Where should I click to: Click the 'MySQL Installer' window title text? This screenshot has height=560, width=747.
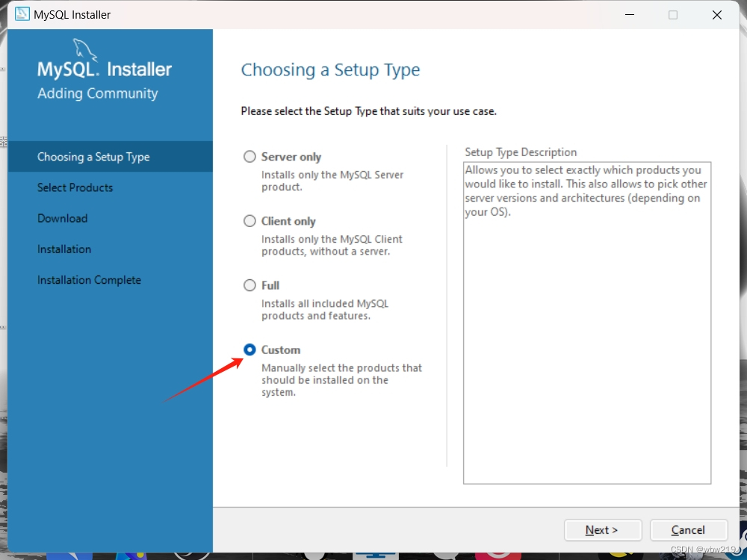click(x=72, y=15)
